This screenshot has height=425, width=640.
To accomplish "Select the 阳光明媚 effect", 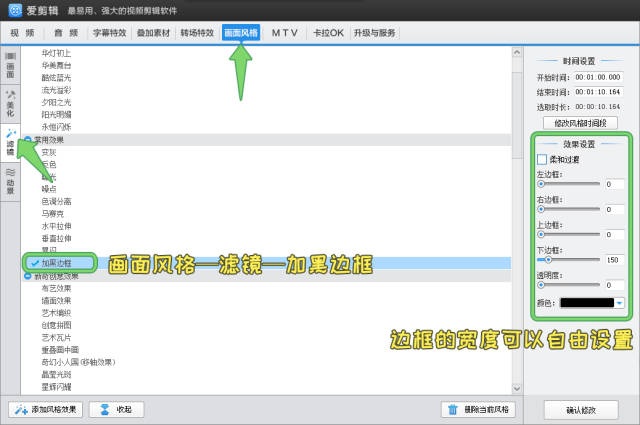I will coord(56,114).
